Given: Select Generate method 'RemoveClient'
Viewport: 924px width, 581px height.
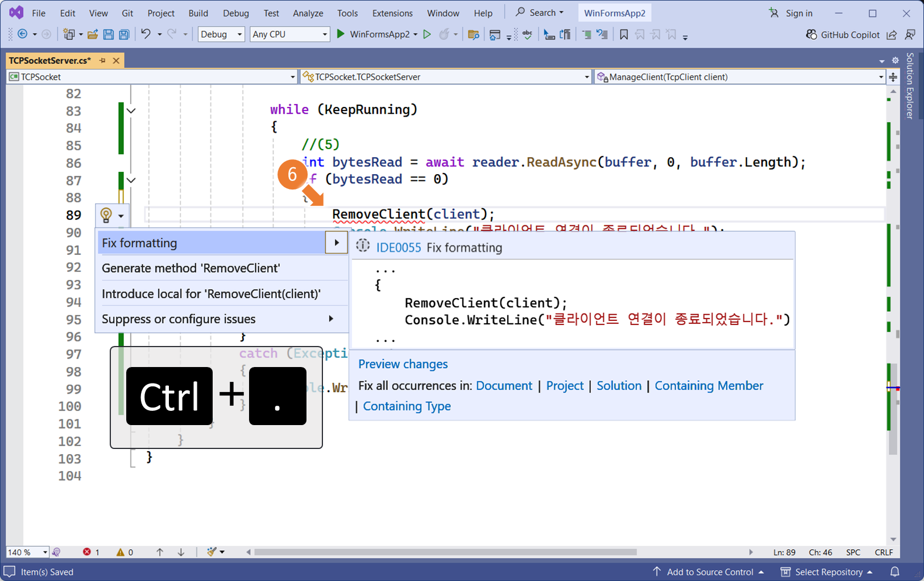Looking at the screenshot, I should click(x=222, y=268).
